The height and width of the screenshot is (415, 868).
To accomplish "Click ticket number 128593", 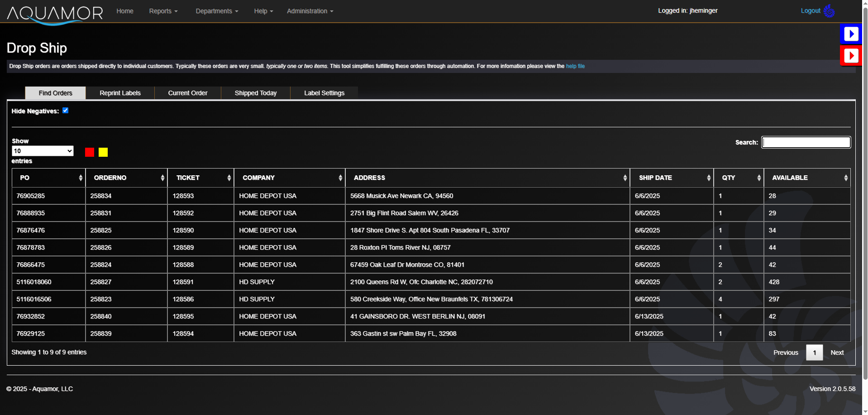I will click(183, 196).
